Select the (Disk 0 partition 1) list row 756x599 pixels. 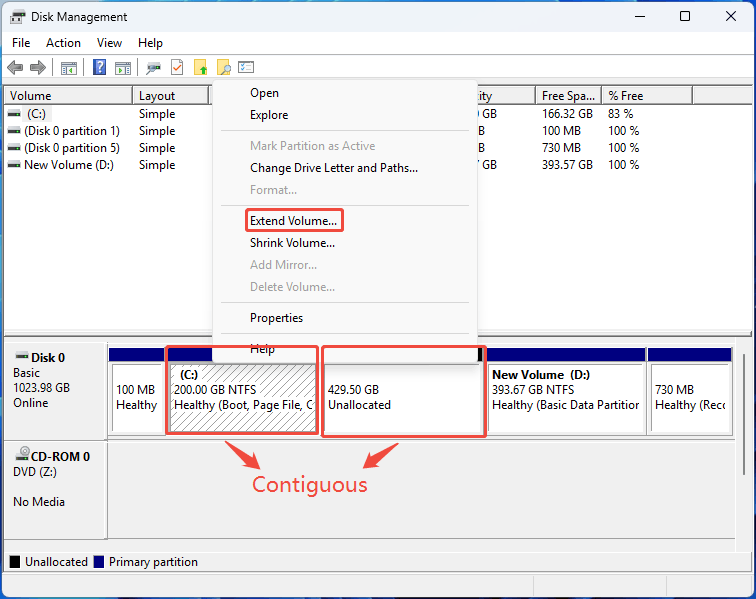(x=72, y=131)
